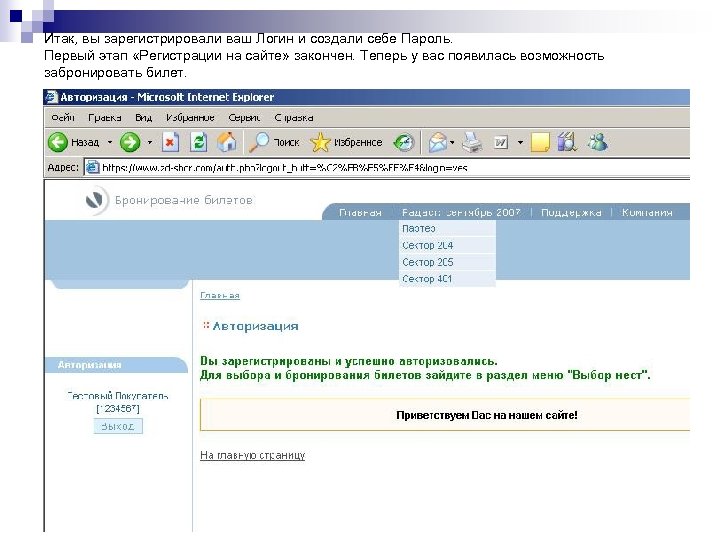Screen dimensions: 720x540
Task: Open the History clock icon
Action: coord(404,142)
